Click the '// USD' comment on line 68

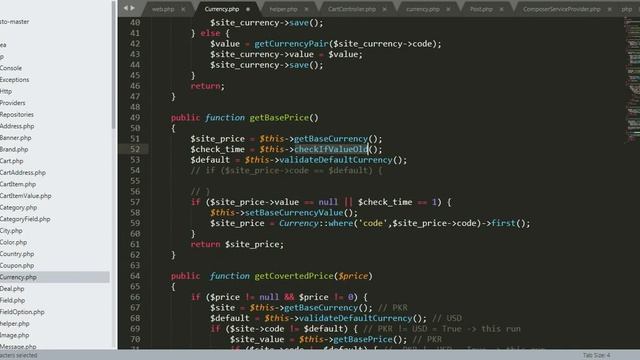click(447, 318)
